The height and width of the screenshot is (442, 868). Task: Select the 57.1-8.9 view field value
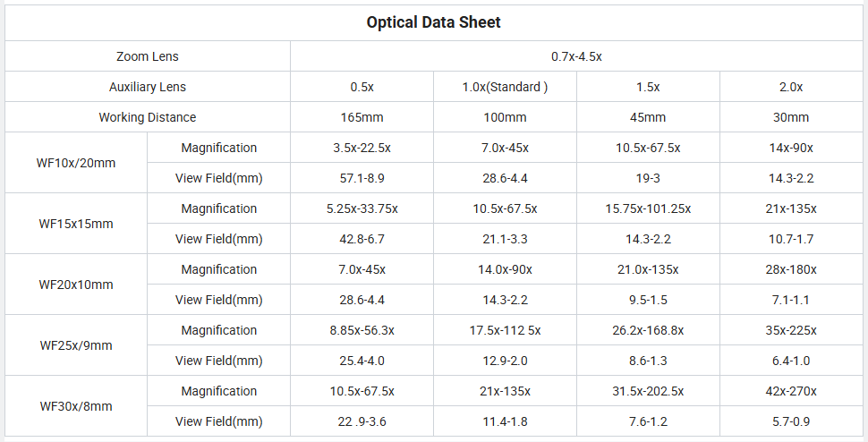362,178
